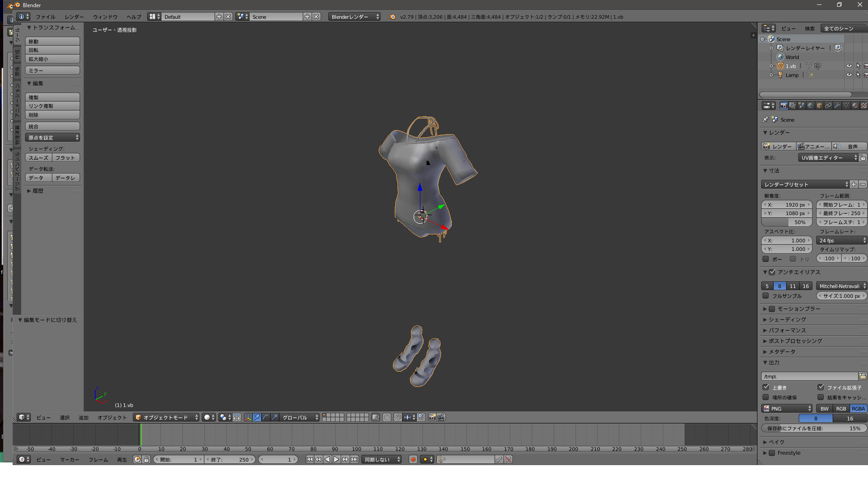Open the ファイル menu
The width and height of the screenshot is (868, 483).
(x=46, y=17)
